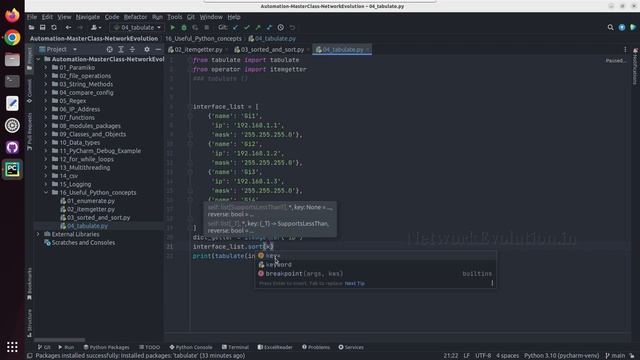This screenshot has height=360, width=640.
Task: Expand all in Project panel
Action: [121, 49]
